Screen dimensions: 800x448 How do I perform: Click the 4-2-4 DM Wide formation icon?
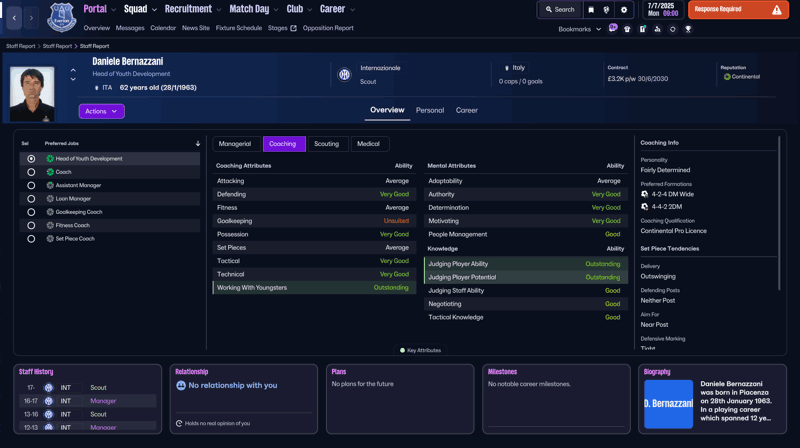(644, 194)
